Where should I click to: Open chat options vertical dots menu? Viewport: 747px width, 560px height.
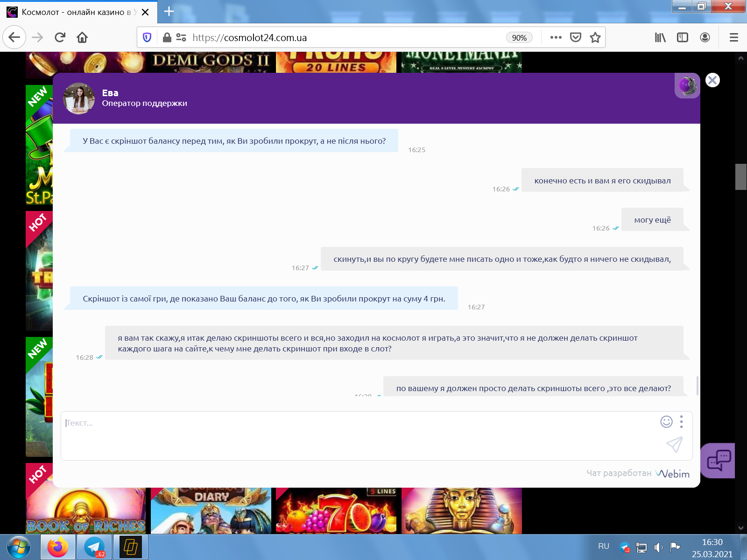(682, 422)
